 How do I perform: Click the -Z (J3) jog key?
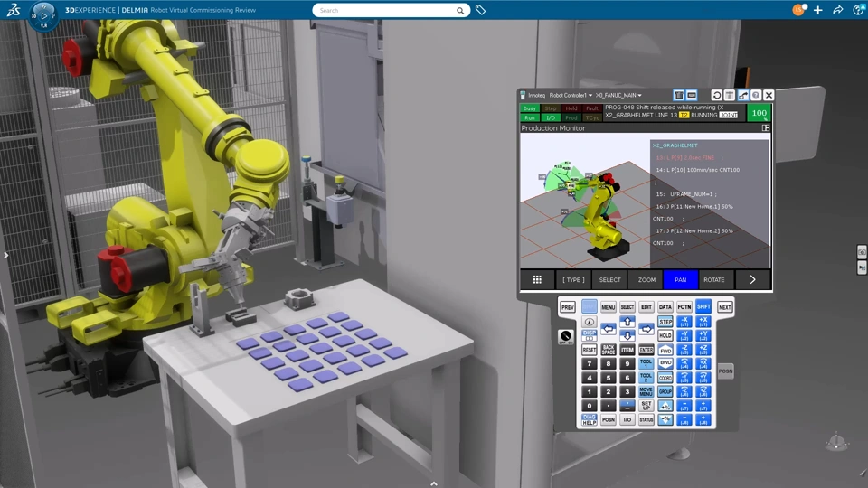(684, 350)
